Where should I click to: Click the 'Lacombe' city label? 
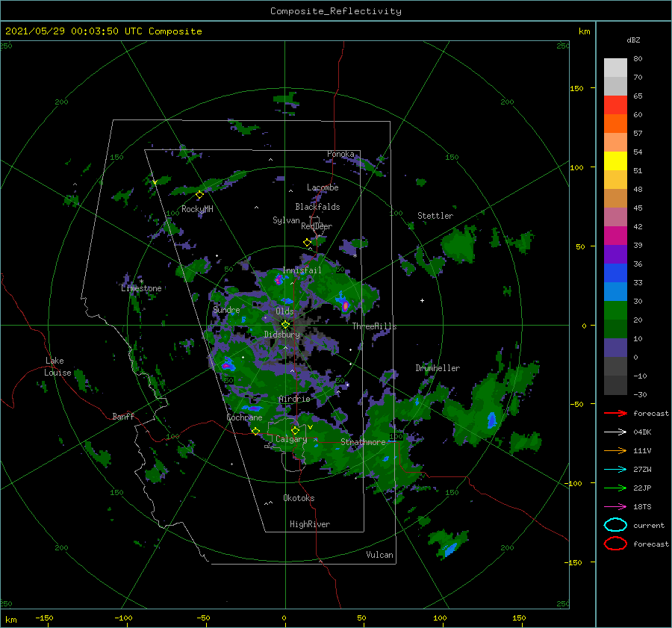pos(323,187)
